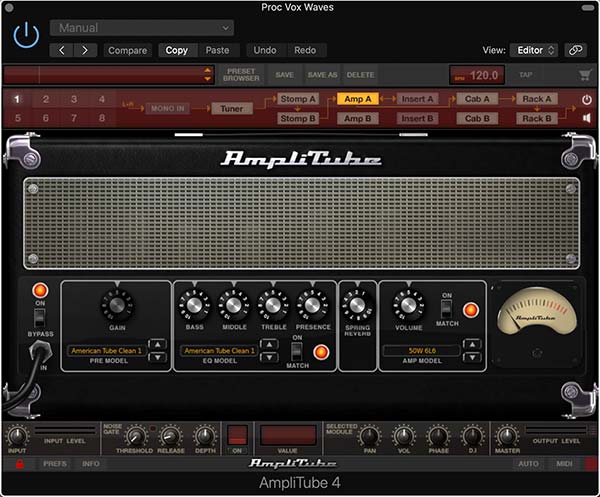The height and width of the screenshot is (497, 600).
Task: Flip the EQ MATCH switch
Action: (297, 351)
